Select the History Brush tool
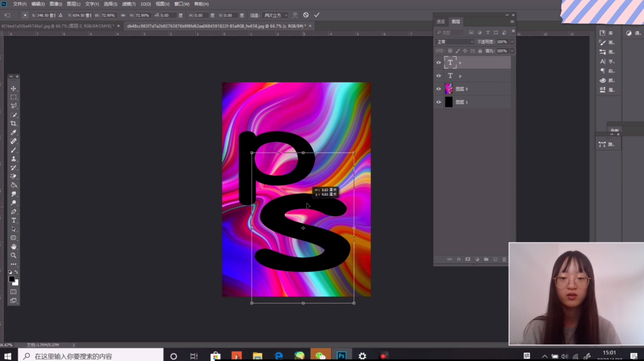The image size is (644, 361). [x=14, y=168]
